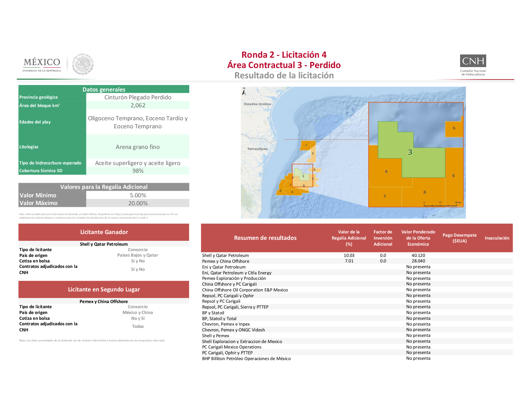Screen dimensions: 532x411
Task: Click the CNH logo
Action: [473, 65]
